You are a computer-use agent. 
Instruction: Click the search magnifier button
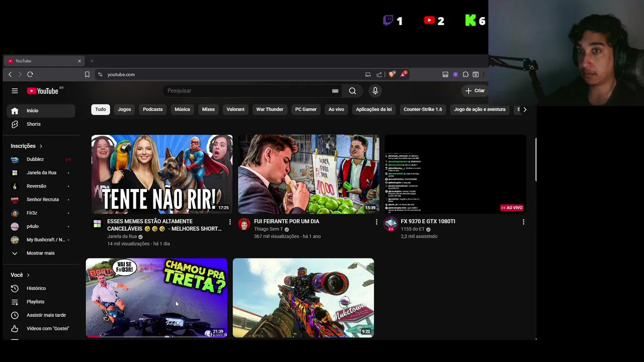click(x=352, y=91)
